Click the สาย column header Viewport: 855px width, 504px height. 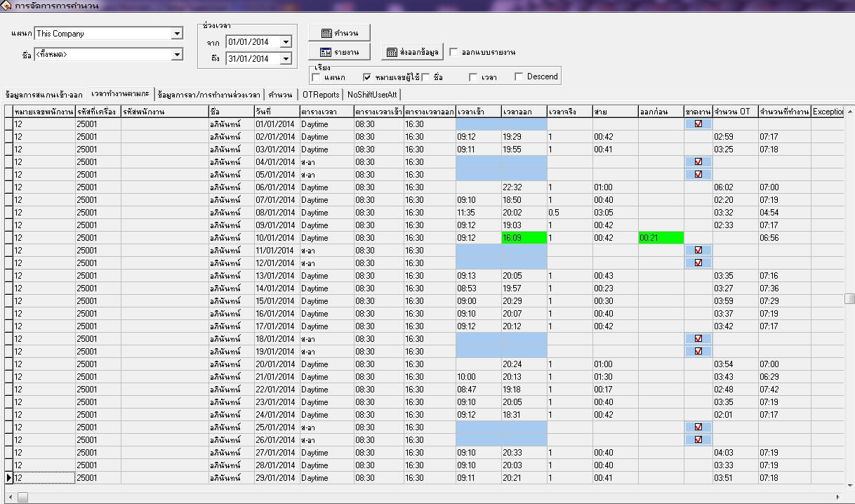coord(615,112)
